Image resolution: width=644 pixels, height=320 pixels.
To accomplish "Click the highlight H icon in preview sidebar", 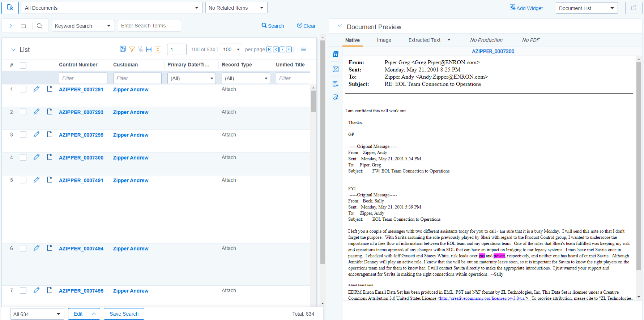I will click(x=336, y=54).
